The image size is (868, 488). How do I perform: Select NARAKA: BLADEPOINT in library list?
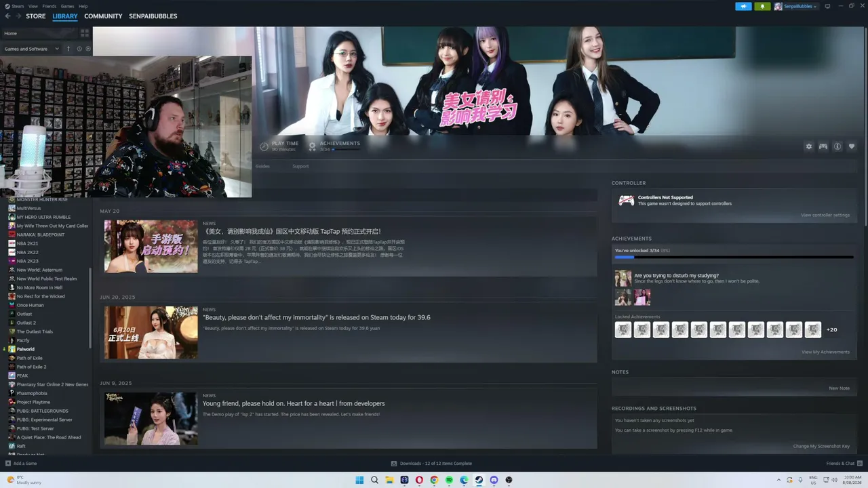coord(41,235)
